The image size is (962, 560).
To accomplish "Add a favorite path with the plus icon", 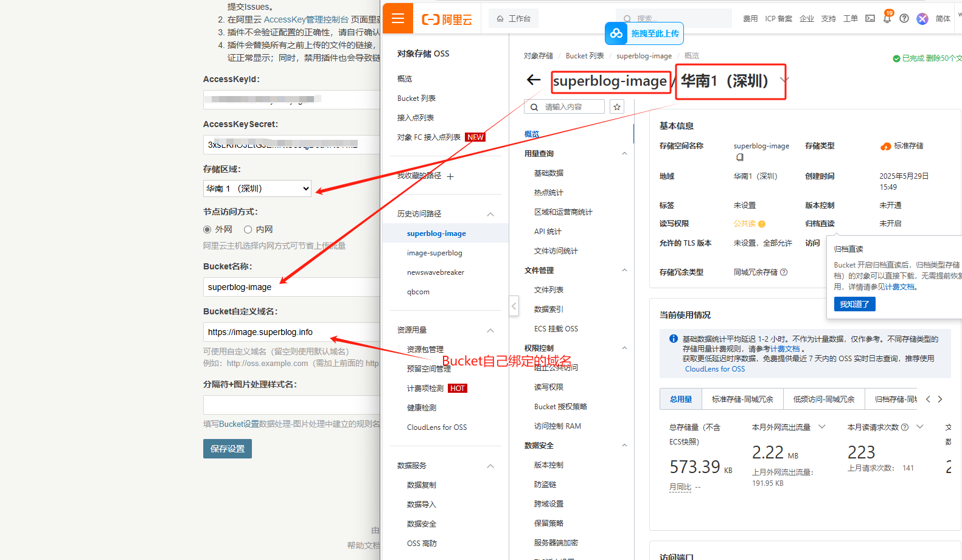I will [x=450, y=176].
